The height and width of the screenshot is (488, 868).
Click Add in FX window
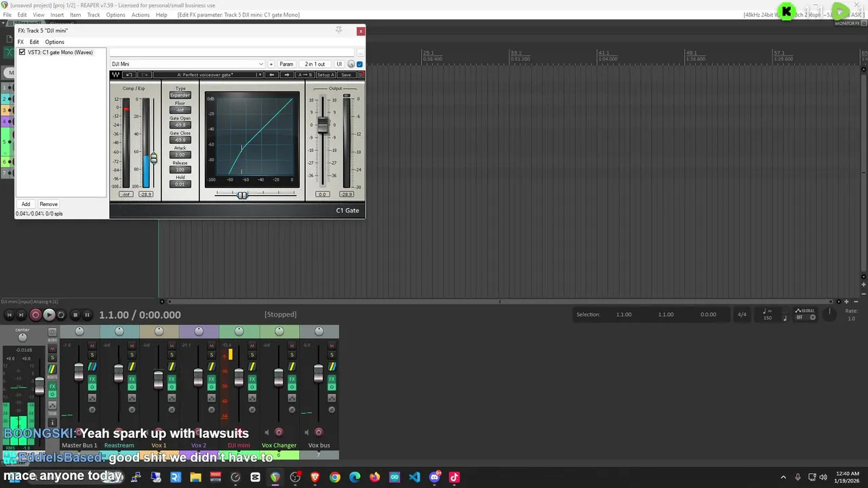click(26, 204)
